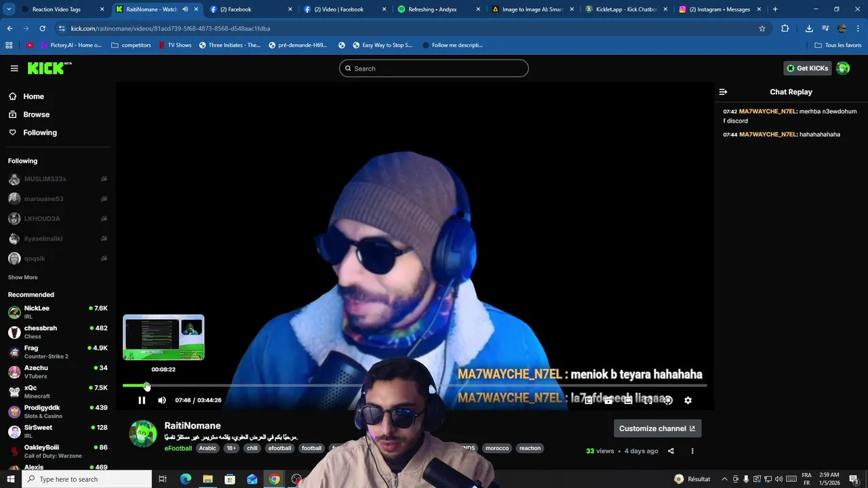Select the Arabic tag
This screenshot has height=488, width=868.
pos(208,448)
